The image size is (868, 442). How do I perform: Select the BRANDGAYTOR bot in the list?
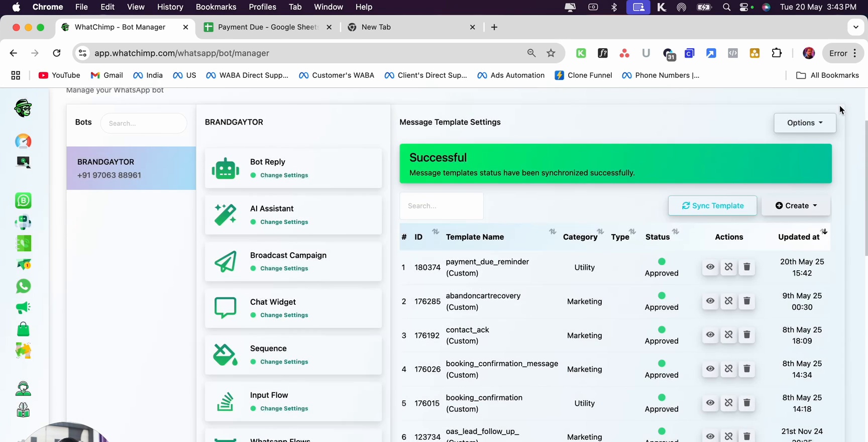(131, 168)
